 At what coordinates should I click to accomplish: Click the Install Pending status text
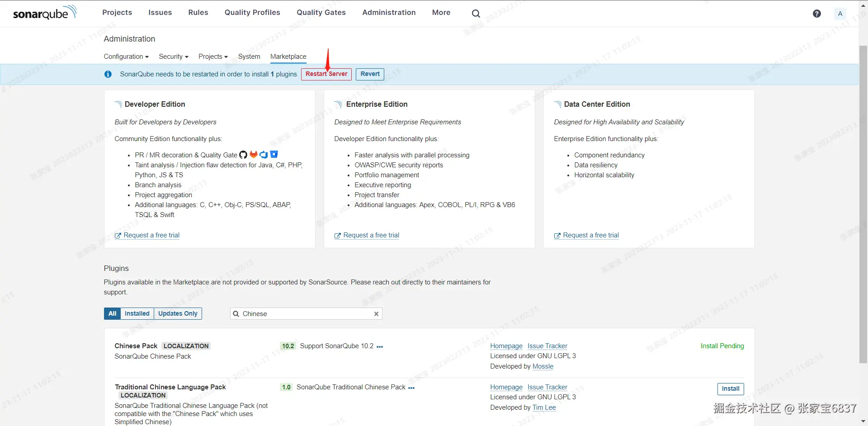(722, 346)
